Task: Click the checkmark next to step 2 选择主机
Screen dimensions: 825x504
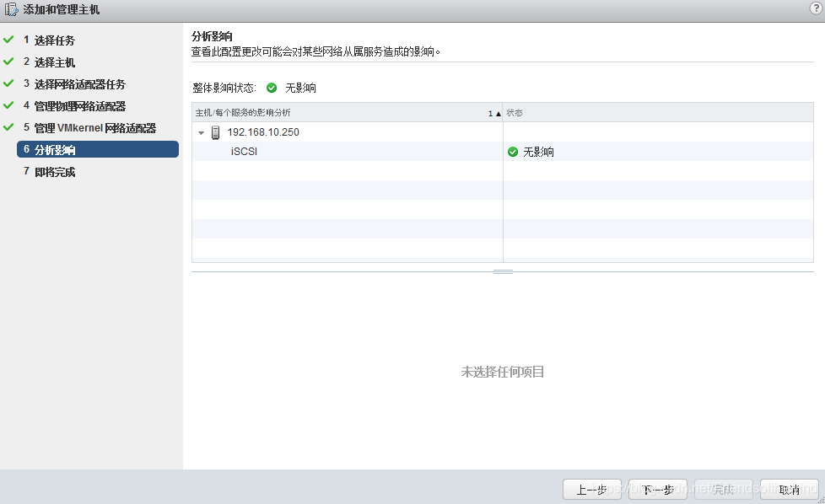Action: coord(8,62)
